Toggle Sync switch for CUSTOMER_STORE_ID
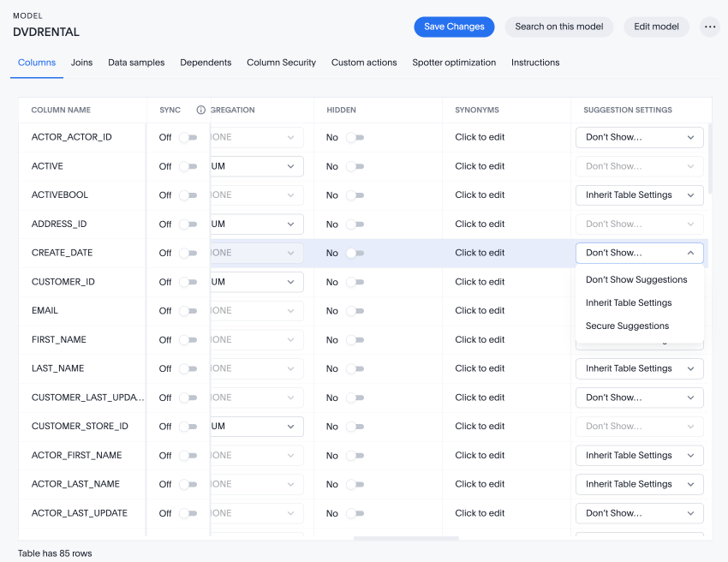 188,427
